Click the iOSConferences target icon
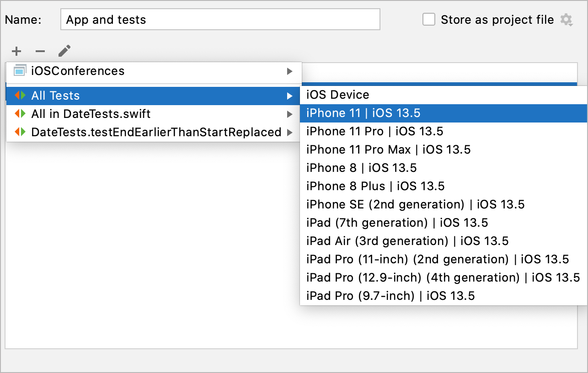 [20, 70]
